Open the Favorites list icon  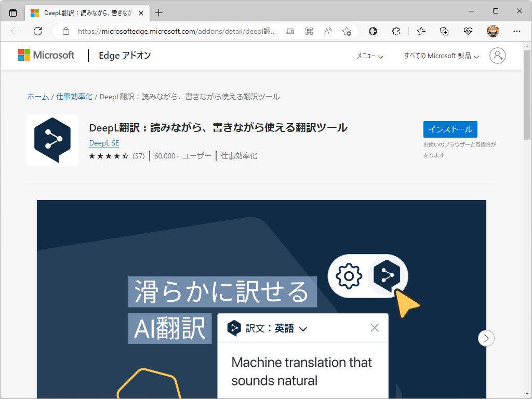[420, 31]
